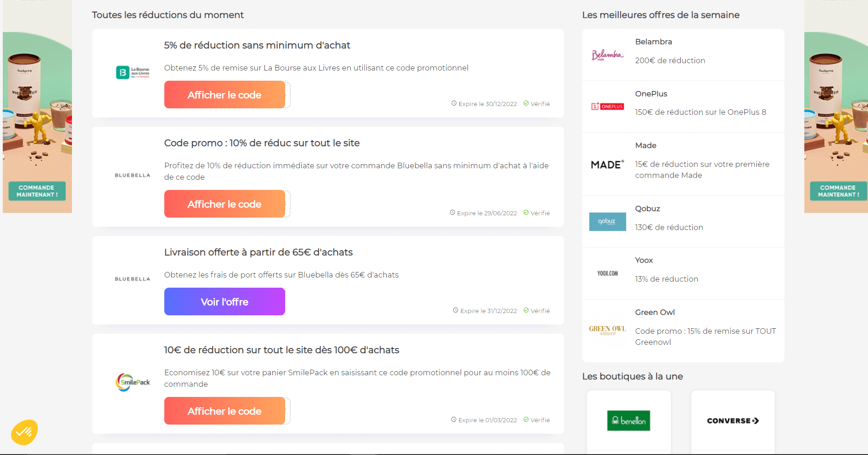
Task: Select the Converse boutique tile
Action: click(733, 420)
